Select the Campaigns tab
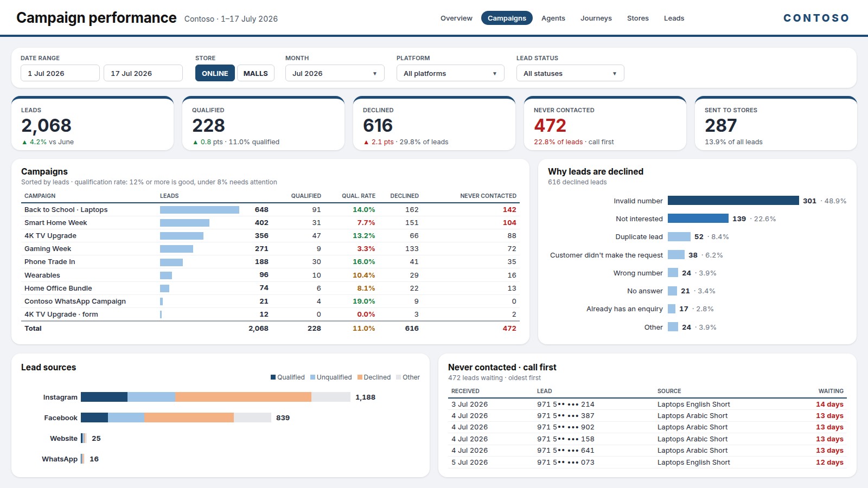This screenshot has width=868, height=488. (x=507, y=18)
